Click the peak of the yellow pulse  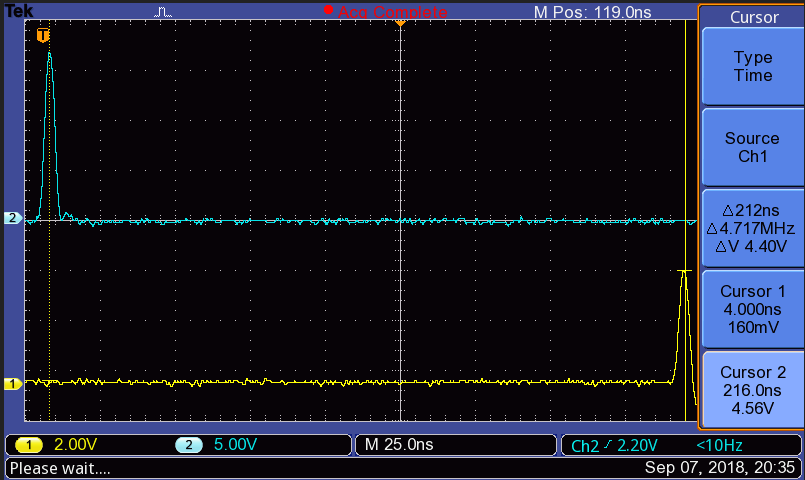pos(684,271)
